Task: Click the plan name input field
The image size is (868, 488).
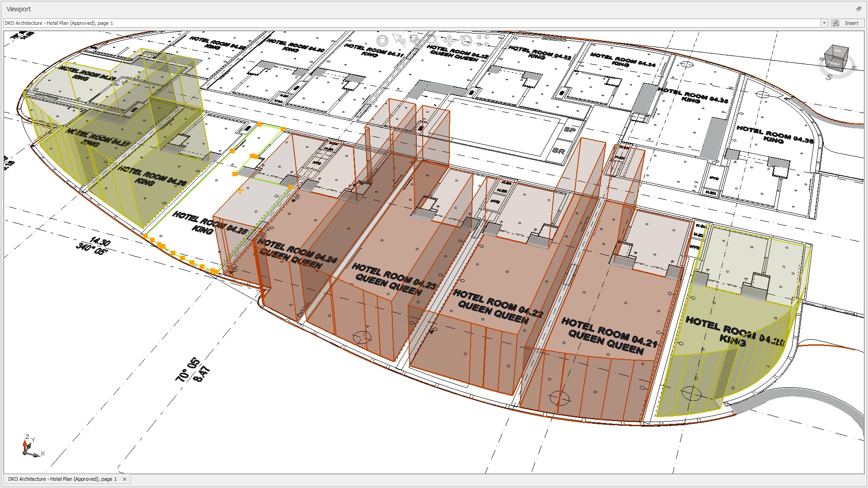Action: (x=407, y=23)
